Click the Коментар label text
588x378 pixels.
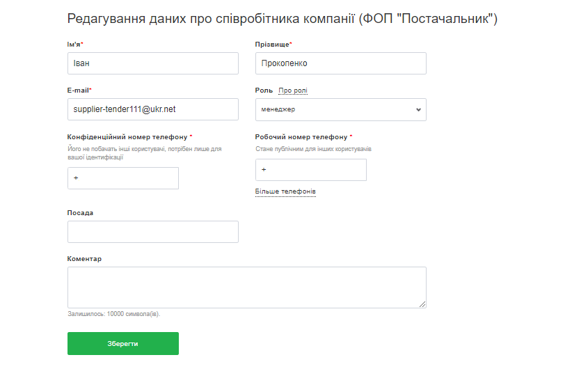pyautogui.click(x=84, y=259)
